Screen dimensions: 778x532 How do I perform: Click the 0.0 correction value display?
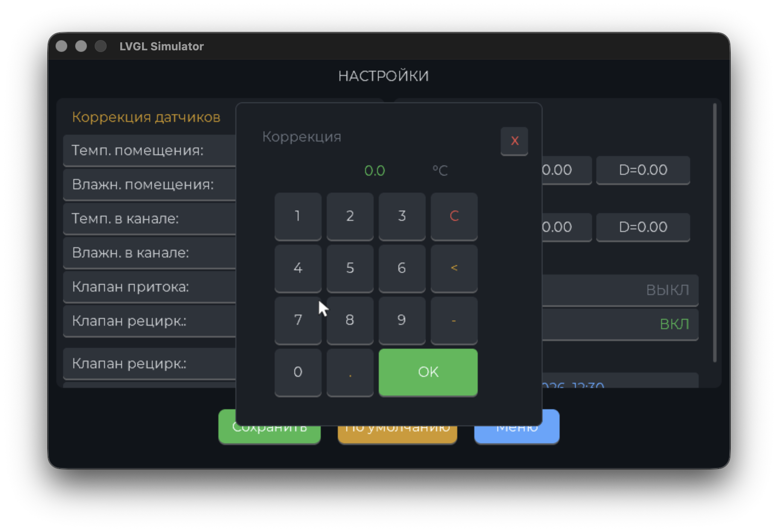374,171
